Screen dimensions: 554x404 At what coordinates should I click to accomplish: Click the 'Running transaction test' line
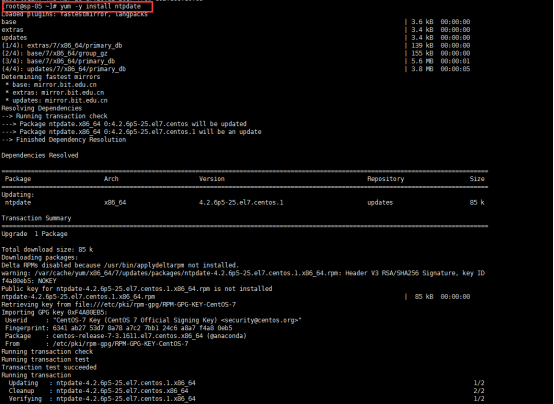[x=45, y=360]
